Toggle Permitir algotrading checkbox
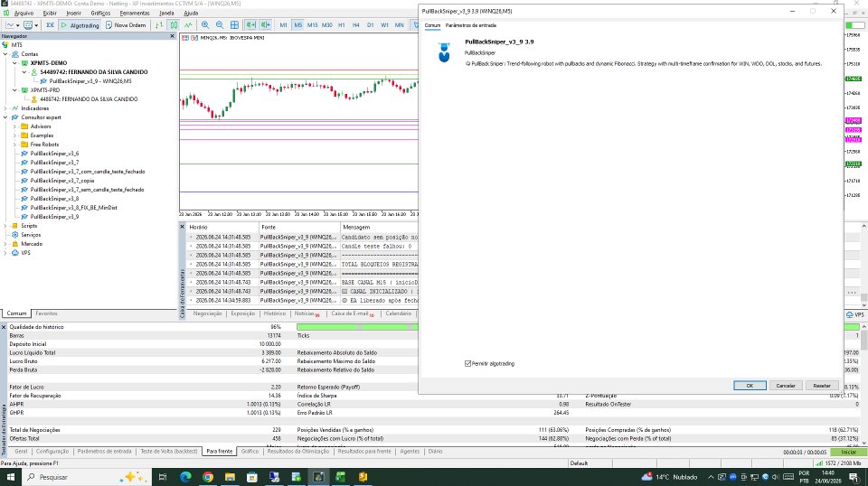 tap(467, 364)
